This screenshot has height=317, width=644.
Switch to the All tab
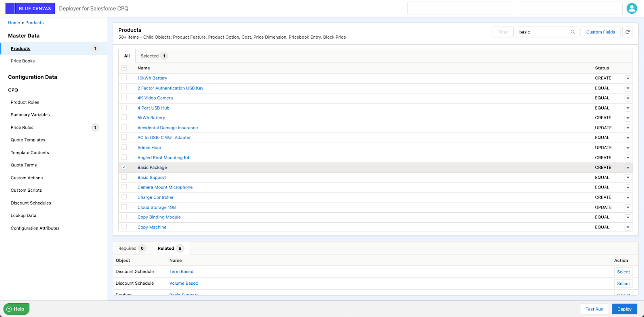[127, 56]
